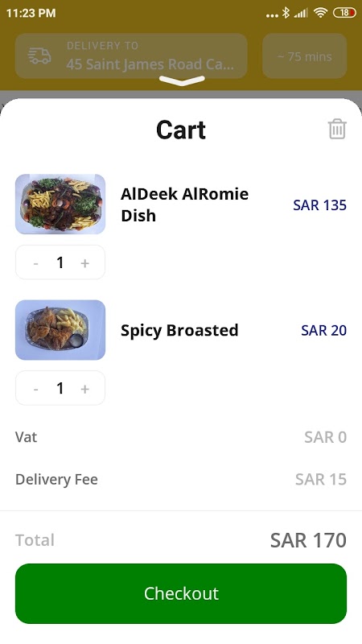Screen dimensions: 362x644
Task: Select the AlDeek AlRomie Dish item name
Action: 184,204
